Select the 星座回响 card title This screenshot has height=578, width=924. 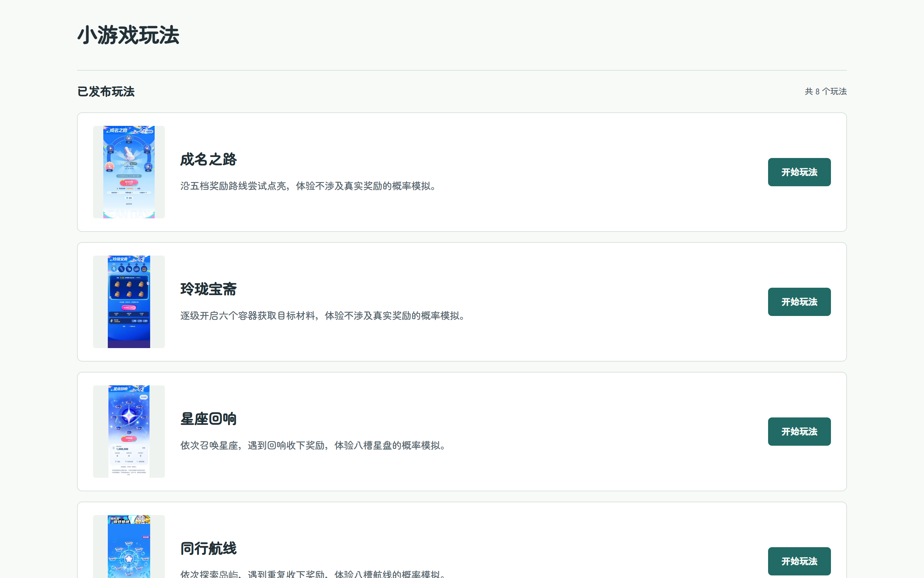tap(209, 419)
